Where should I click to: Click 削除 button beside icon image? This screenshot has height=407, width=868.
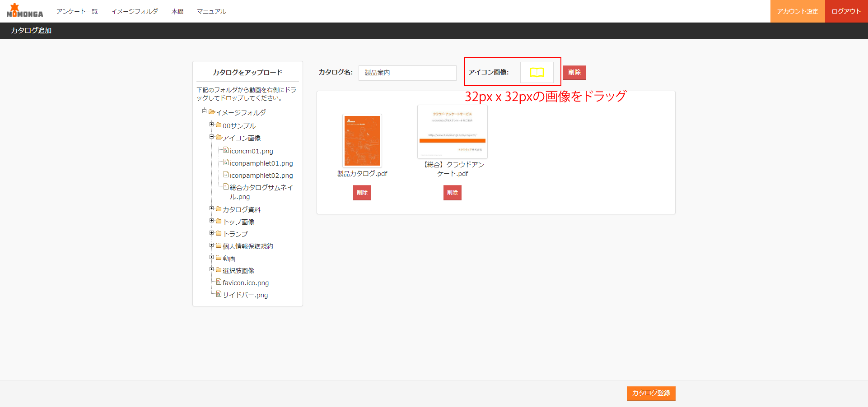tap(574, 72)
